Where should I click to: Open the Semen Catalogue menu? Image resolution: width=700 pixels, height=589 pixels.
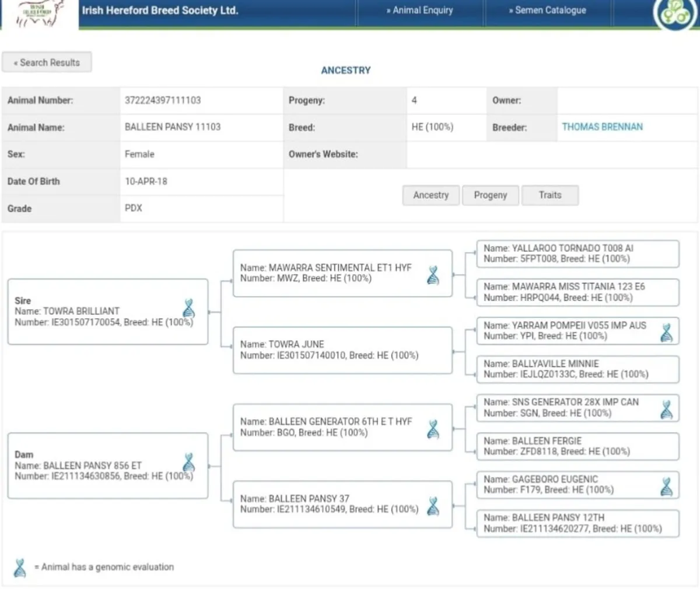(x=547, y=10)
